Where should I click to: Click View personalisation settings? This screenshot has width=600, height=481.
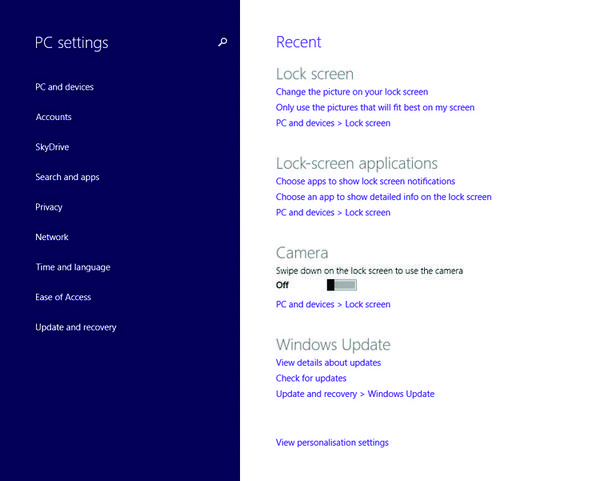[332, 442]
